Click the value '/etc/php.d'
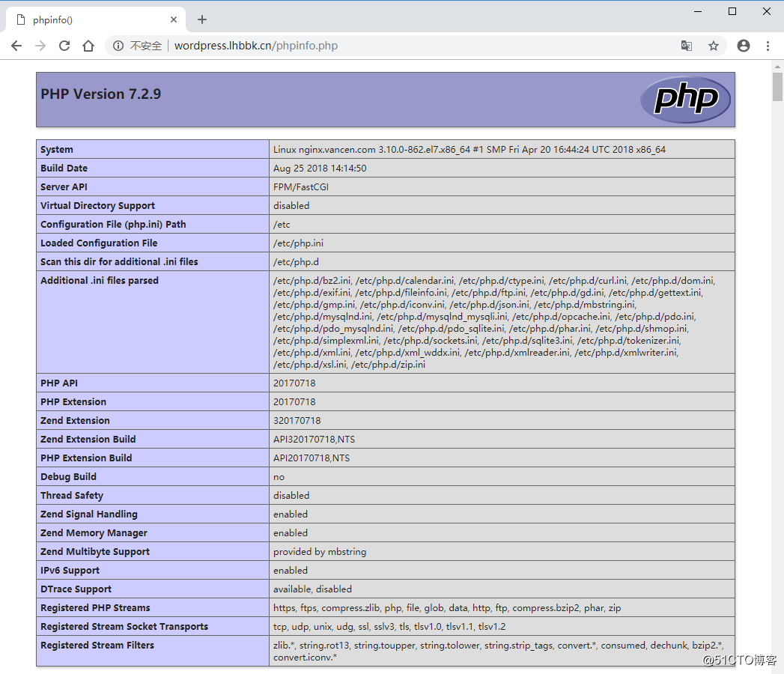 click(296, 261)
